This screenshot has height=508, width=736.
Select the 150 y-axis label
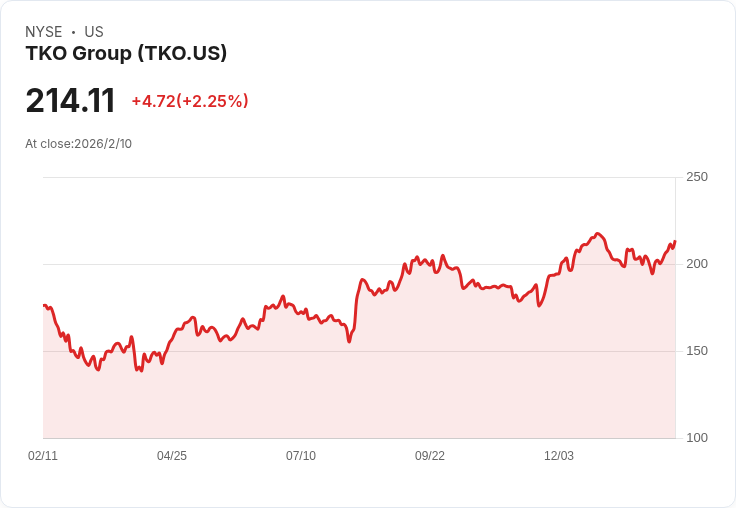click(x=697, y=351)
